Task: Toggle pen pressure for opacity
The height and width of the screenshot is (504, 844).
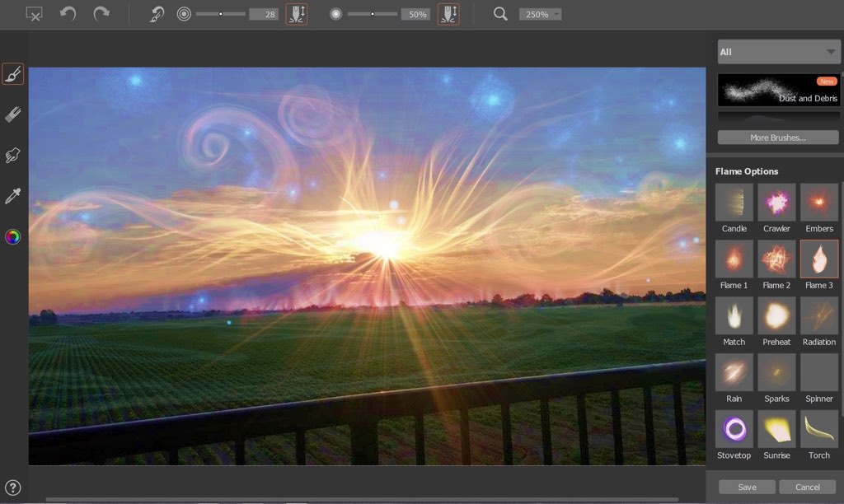Action: tap(448, 14)
